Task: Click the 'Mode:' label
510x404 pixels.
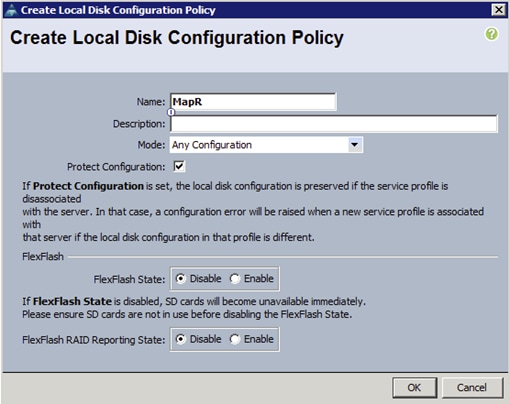Action: [x=151, y=145]
